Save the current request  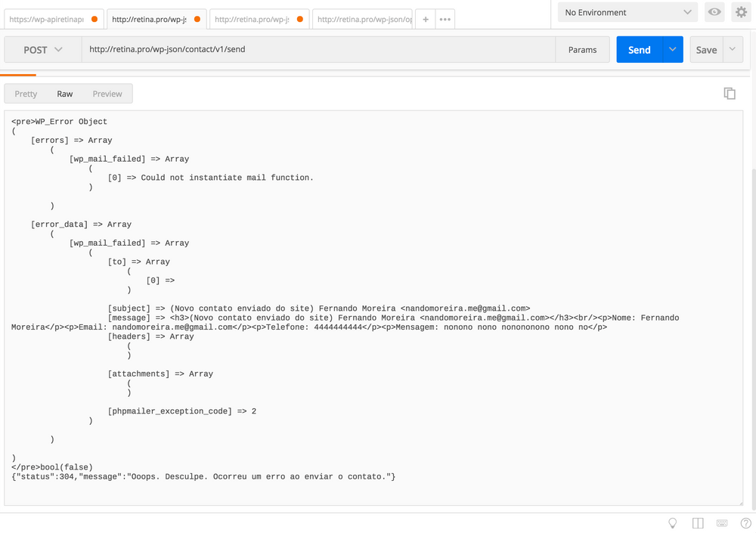click(x=706, y=50)
